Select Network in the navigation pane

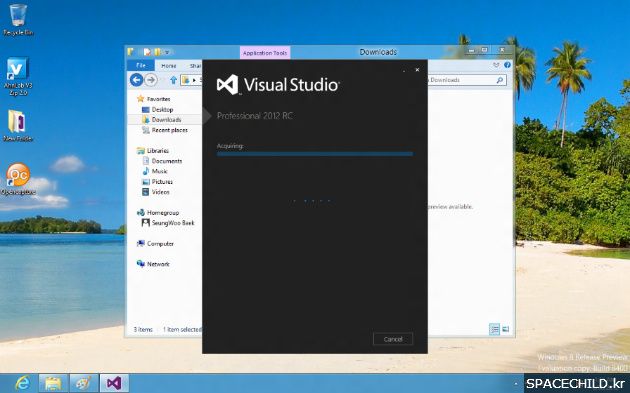coord(158,264)
